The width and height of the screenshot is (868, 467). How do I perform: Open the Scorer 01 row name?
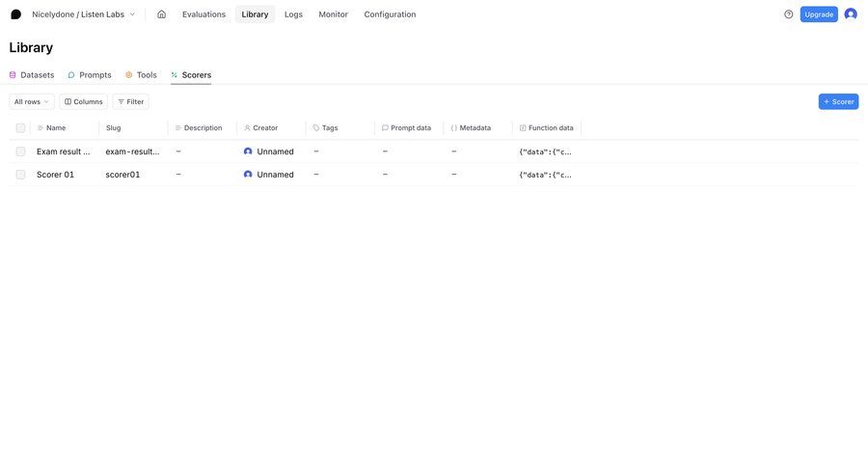point(55,175)
